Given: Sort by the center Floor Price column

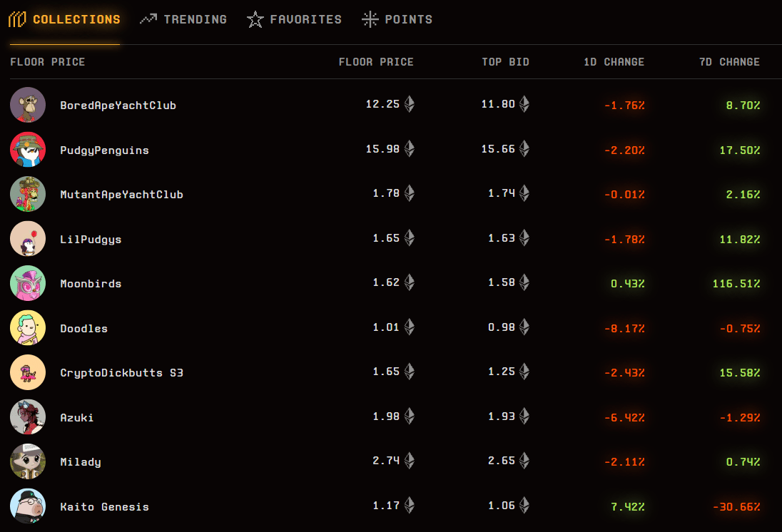Looking at the screenshot, I should pos(376,62).
